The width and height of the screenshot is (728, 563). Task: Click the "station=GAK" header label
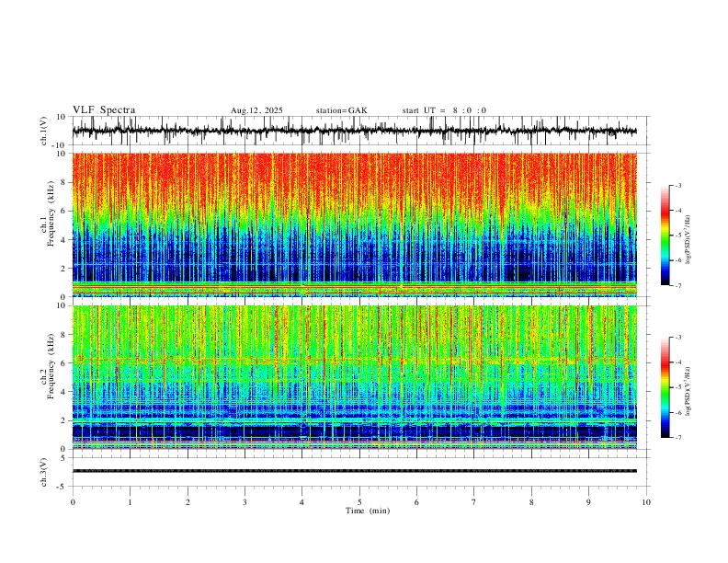click(x=341, y=110)
